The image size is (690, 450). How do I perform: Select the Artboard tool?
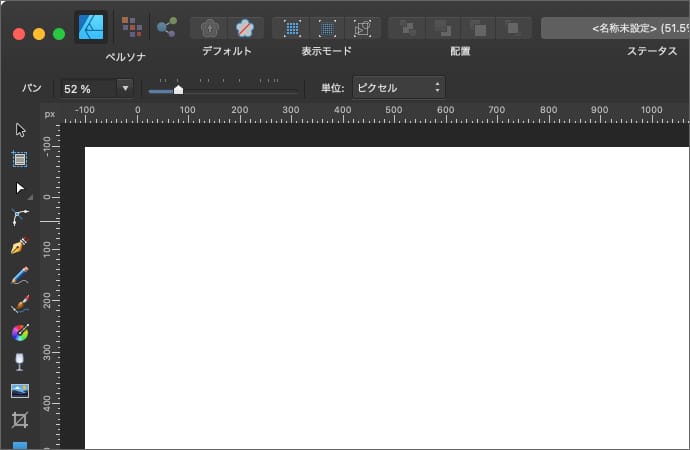[x=20, y=158]
